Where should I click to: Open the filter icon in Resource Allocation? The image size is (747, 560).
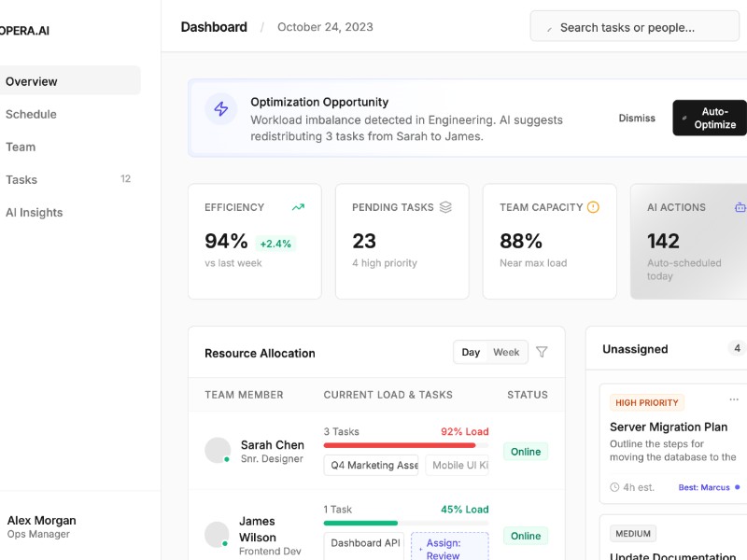point(543,352)
